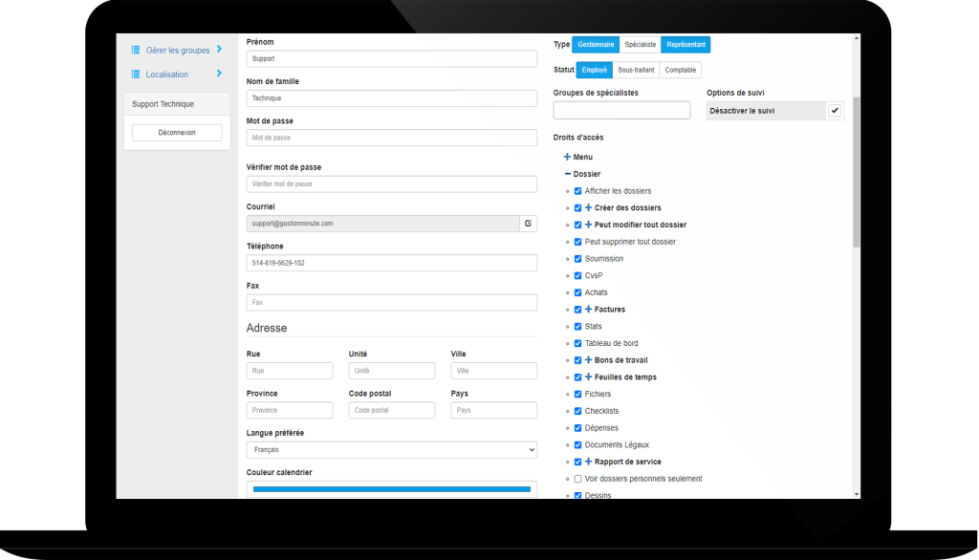Select the Spécialiste type
This screenshot has height=560, width=979.
(640, 44)
